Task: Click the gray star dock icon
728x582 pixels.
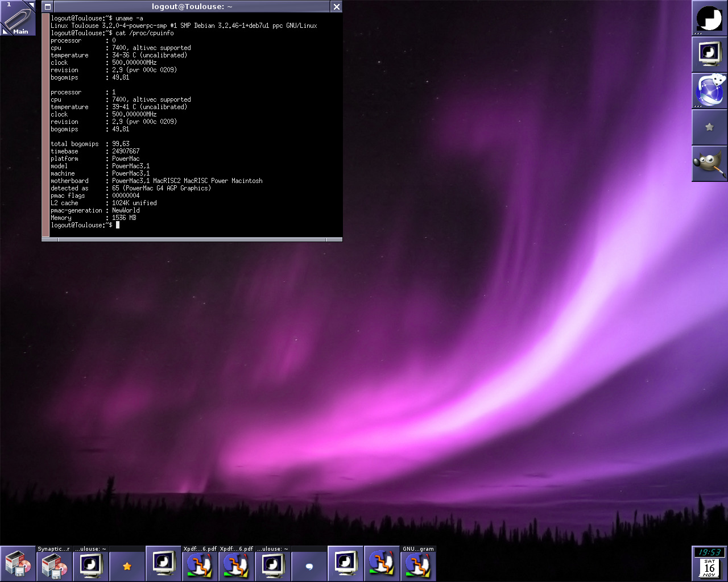Action: (x=709, y=127)
